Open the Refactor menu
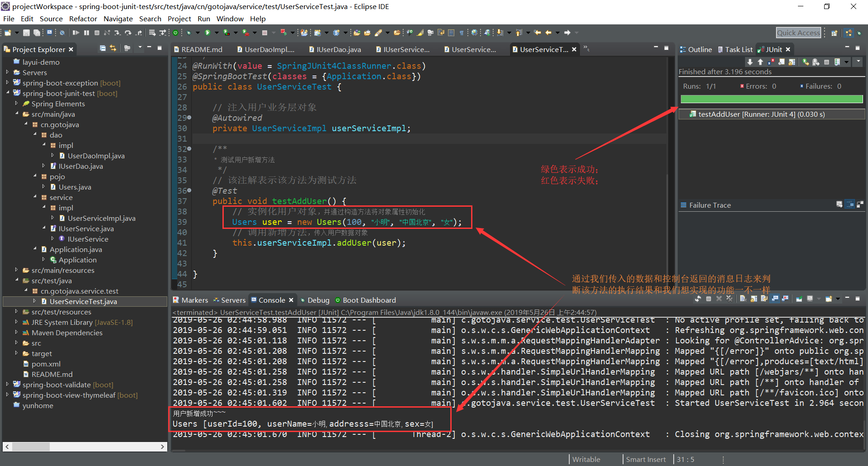868x466 pixels. (x=83, y=19)
